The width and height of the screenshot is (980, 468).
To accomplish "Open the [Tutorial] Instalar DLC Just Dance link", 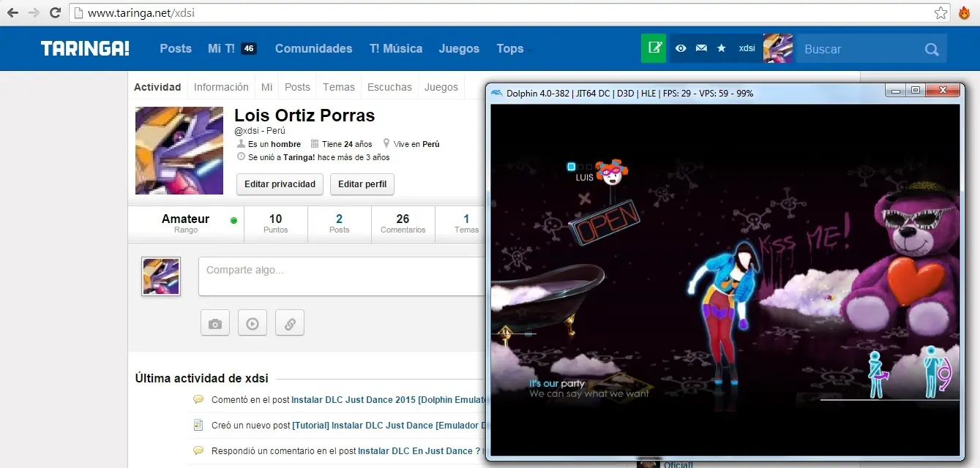I will point(389,425).
